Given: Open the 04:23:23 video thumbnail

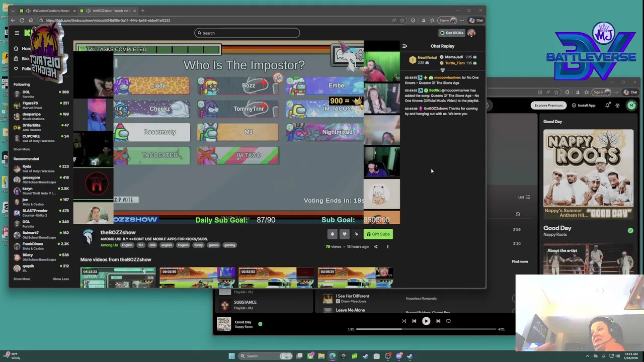Looking at the screenshot, I should (118, 278).
